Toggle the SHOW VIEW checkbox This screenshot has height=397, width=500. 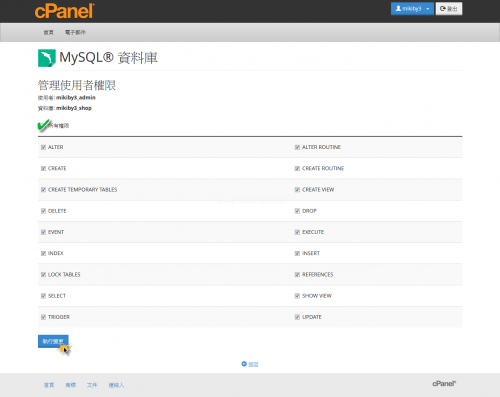click(297, 296)
